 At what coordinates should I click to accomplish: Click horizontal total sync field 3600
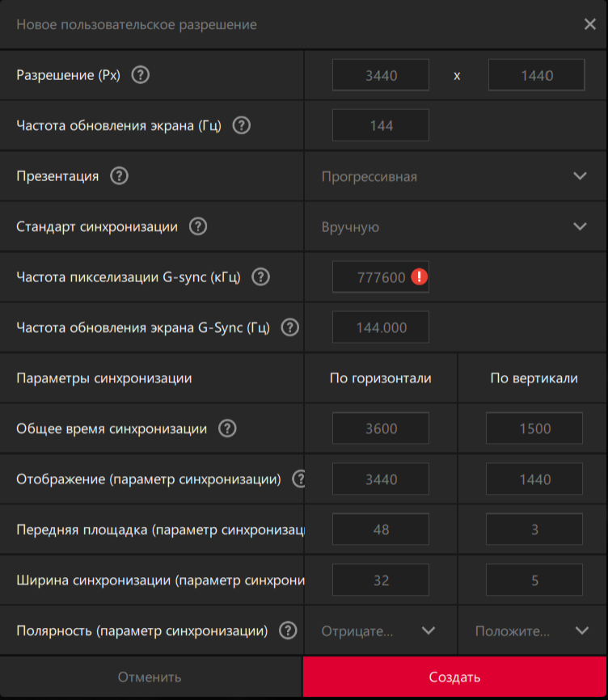(381, 428)
